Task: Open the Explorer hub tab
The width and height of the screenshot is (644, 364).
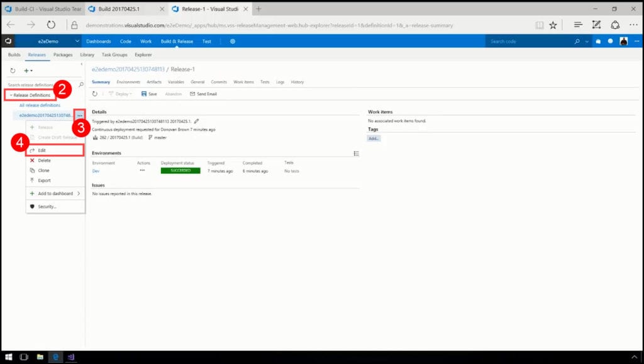Action: click(x=143, y=55)
